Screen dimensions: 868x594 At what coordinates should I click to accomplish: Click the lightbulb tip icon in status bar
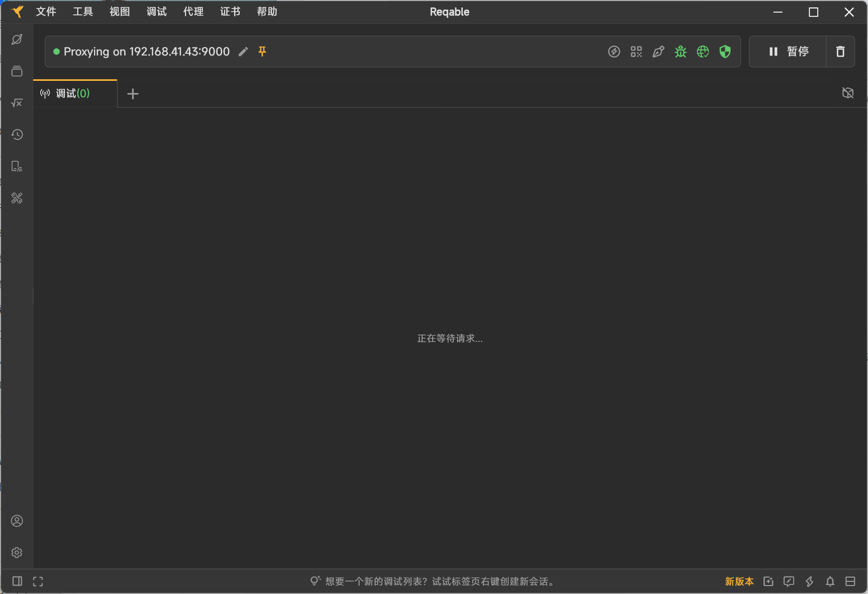pyautogui.click(x=315, y=581)
